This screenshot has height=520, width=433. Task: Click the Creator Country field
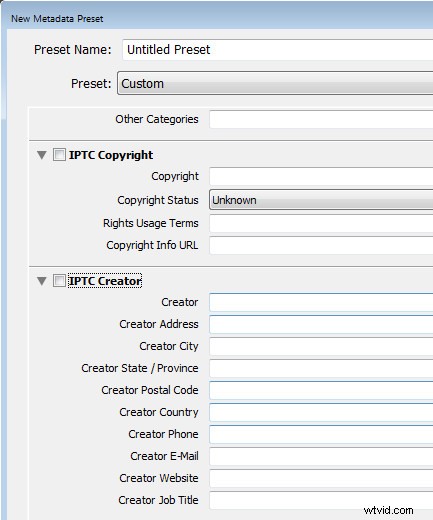coord(321,412)
